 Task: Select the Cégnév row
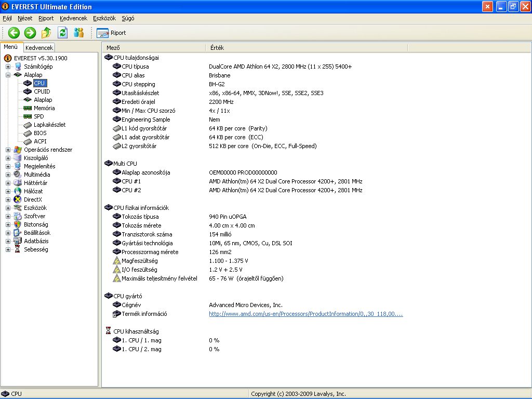point(198,304)
